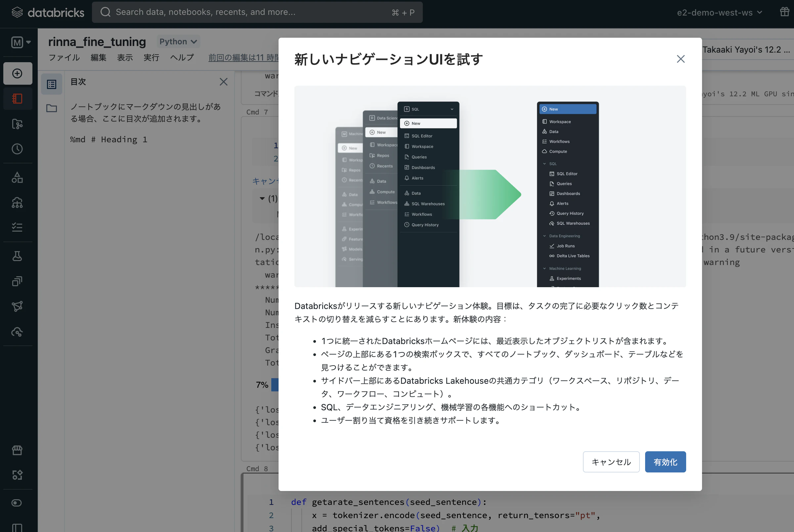Open the Experiments flask sidebar icon

click(17, 256)
